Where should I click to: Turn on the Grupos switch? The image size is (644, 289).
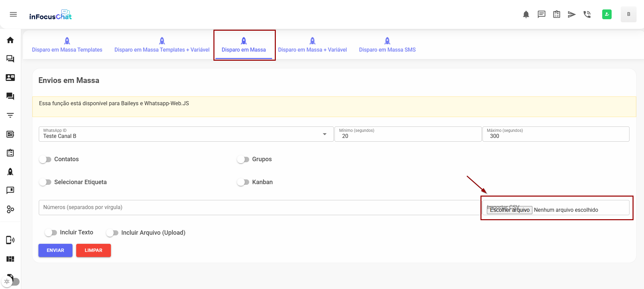[243, 159]
